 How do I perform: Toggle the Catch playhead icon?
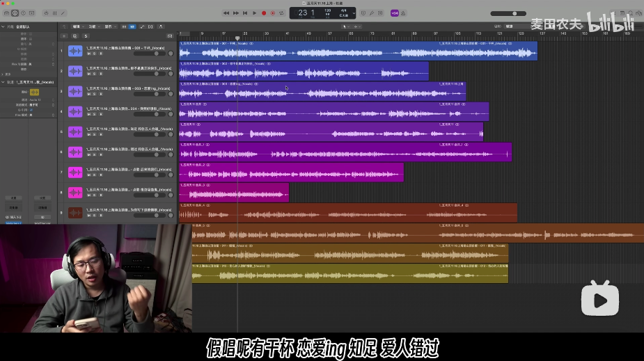pos(161,26)
